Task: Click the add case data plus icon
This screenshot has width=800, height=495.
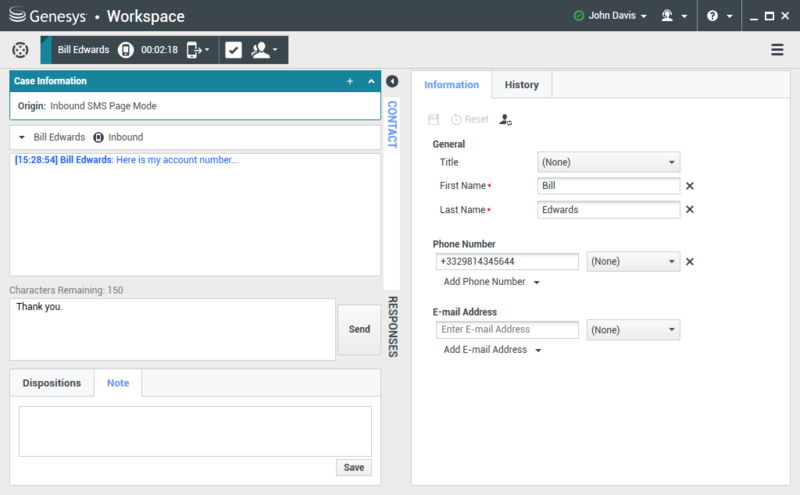Action: click(x=349, y=81)
